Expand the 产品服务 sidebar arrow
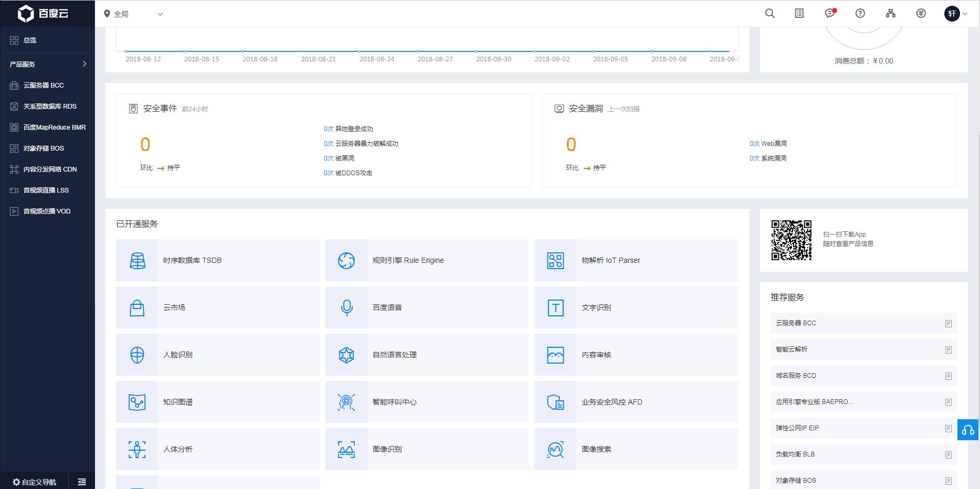 pos(85,64)
